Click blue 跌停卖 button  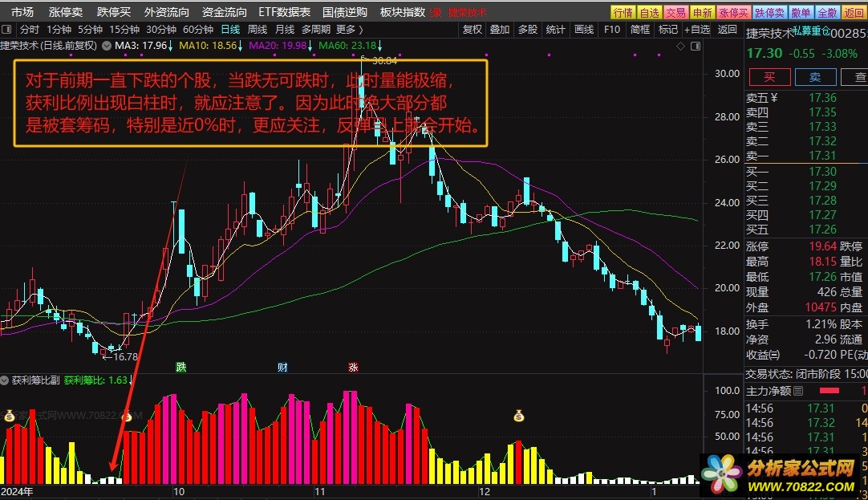coord(769,12)
